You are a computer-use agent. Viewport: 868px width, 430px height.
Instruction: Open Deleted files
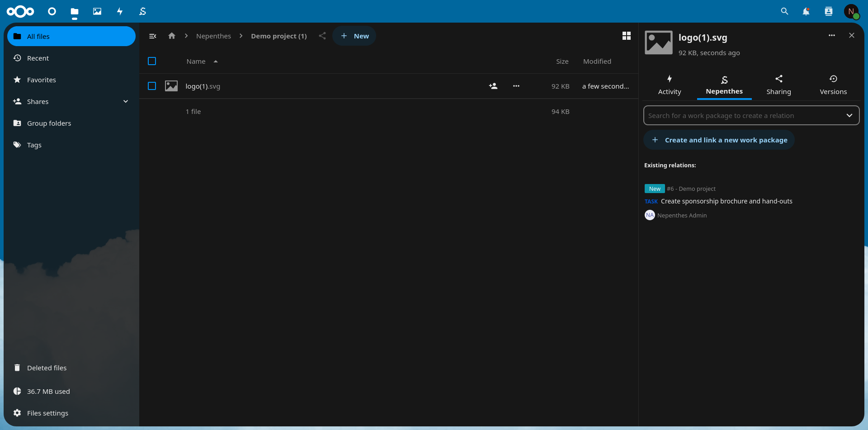pos(71,368)
